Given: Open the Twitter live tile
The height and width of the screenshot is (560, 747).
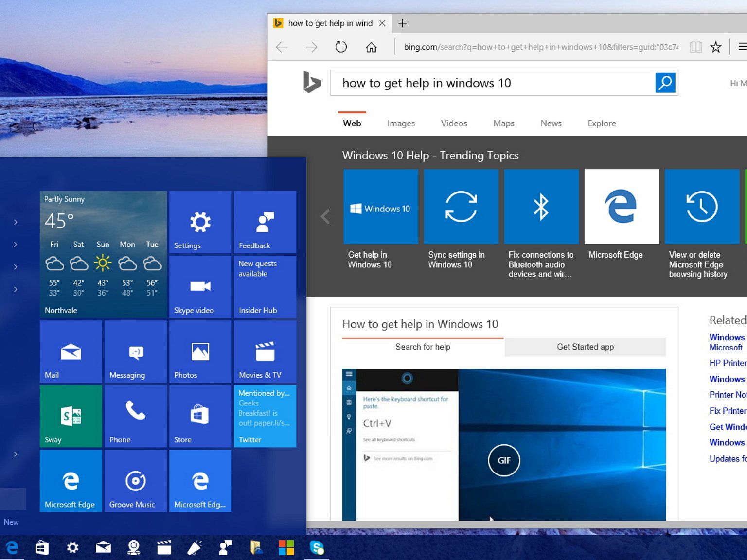Looking at the screenshot, I should tap(265, 416).
